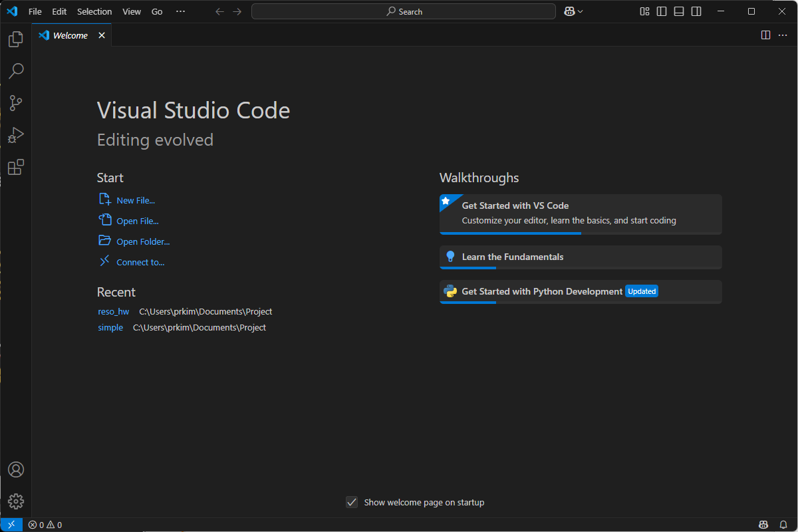Open notifications bell in status bar
The height and width of the screenshot is (532, 798).
point(783,525)
